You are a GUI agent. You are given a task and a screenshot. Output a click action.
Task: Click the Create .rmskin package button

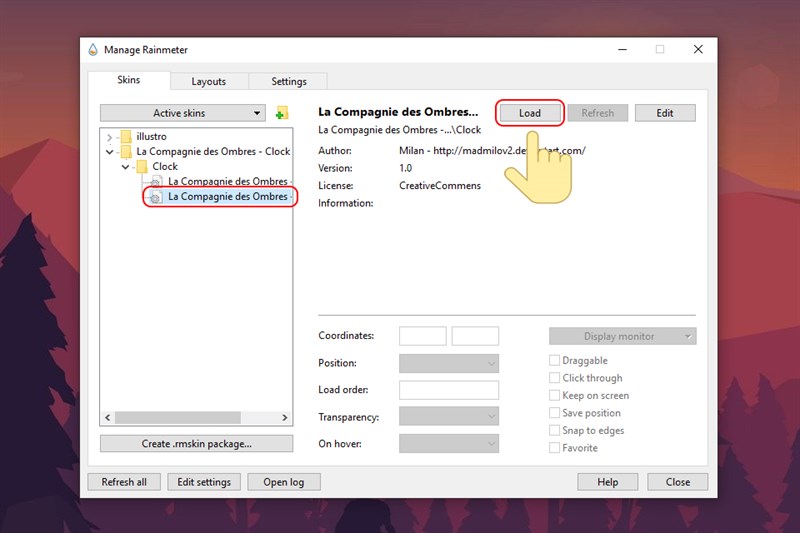tap(196, 443)
